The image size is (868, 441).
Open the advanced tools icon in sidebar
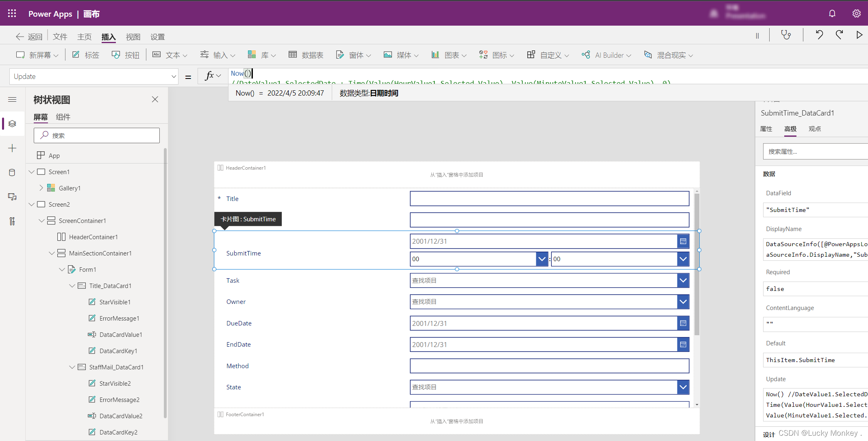tap(12, 221)
